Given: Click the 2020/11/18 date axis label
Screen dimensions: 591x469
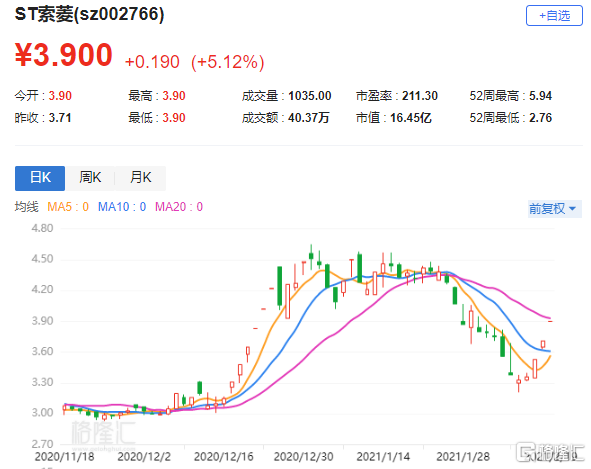Looking at the screenshot, I should (64, 457).
